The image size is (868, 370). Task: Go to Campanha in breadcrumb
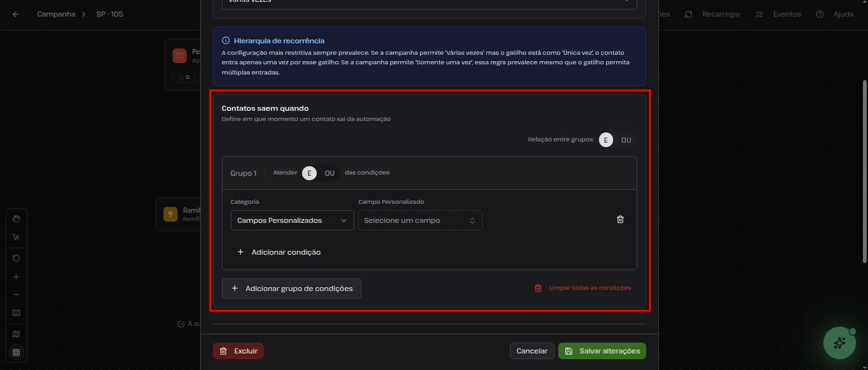coord(56,14)
